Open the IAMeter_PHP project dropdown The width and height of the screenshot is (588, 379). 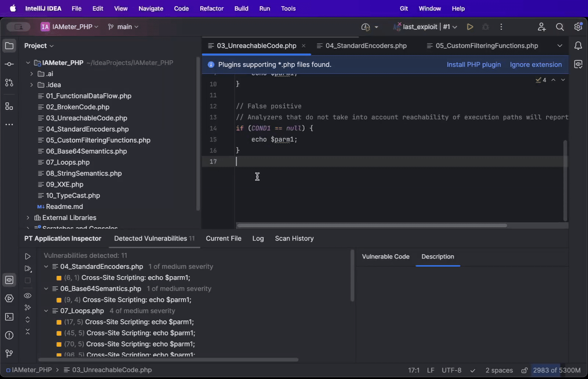[69, 27]
